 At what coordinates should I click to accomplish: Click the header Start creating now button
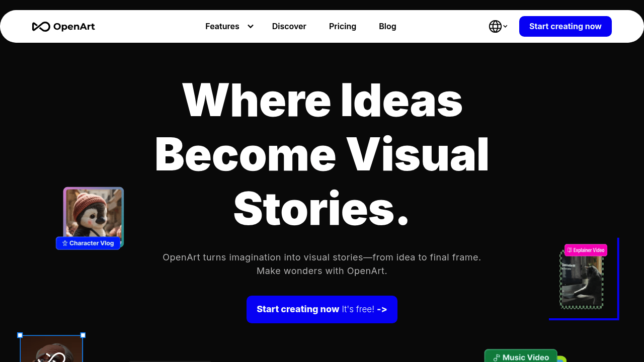[566, 26]
